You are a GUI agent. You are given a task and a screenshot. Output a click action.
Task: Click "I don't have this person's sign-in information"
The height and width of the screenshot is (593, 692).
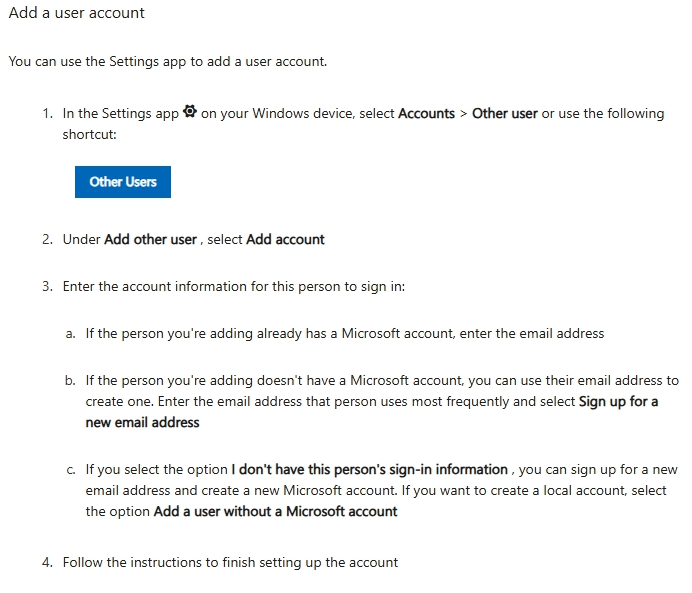pyautogui.click(x=369, y=469)
